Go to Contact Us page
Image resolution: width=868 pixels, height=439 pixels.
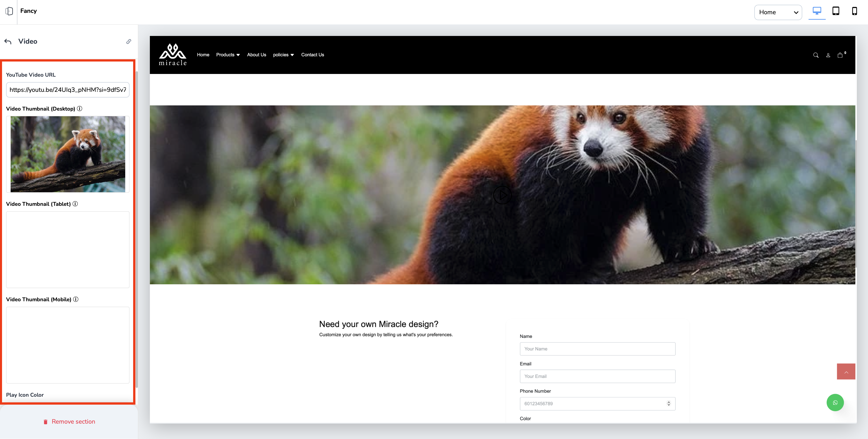(x=312, y=55)
